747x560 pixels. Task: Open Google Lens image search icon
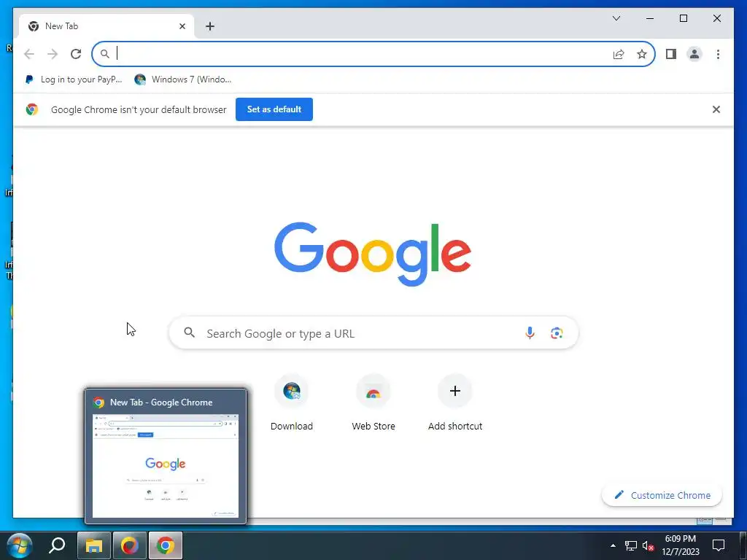pyautogui.click(x=557, y=332)
